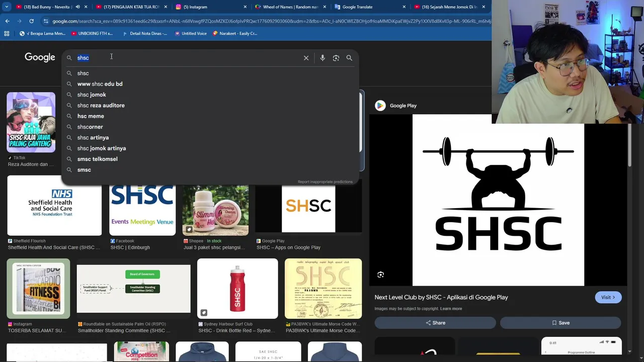
Task: Submit search with the magnifier icon on the right
Action: pos(349,58)
